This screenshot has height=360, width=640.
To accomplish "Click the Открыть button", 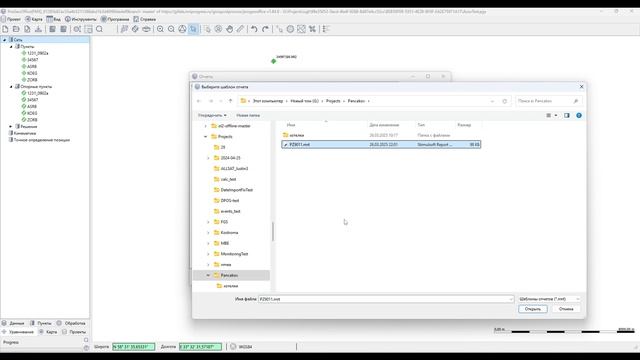I will coord(533,309).
